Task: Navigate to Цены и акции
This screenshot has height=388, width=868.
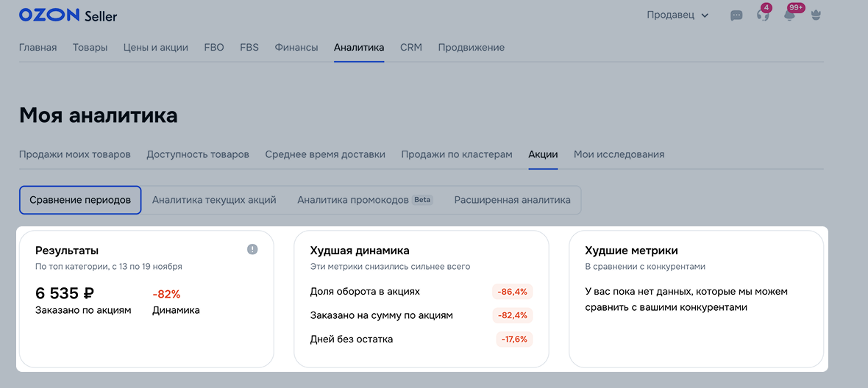Action: [x=155, y=48]
